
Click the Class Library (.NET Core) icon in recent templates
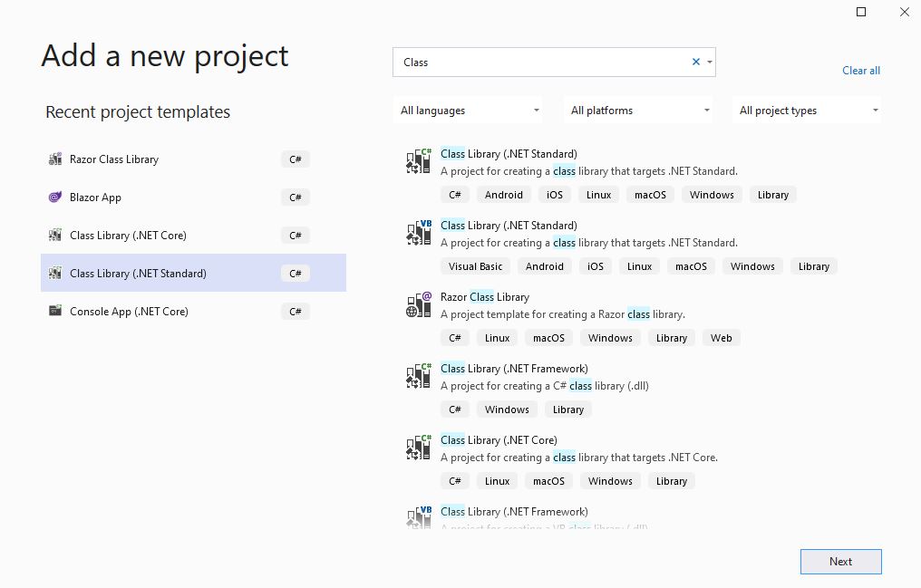click(55, 236)
